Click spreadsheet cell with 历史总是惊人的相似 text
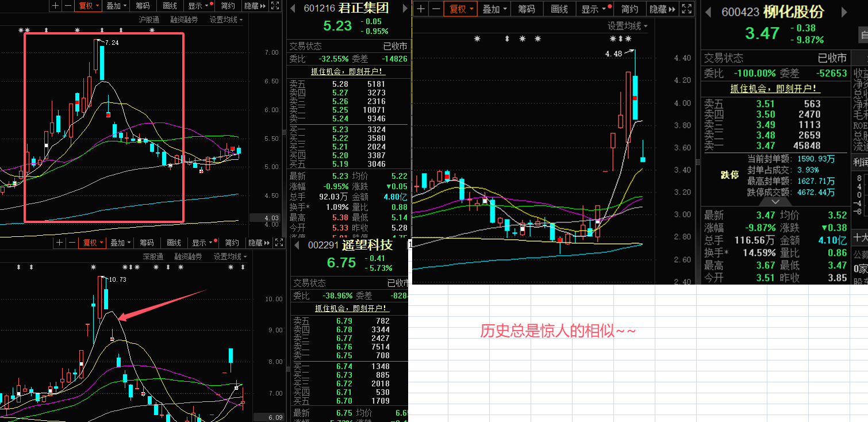868x422 pixels. click(x=558, y=331)
